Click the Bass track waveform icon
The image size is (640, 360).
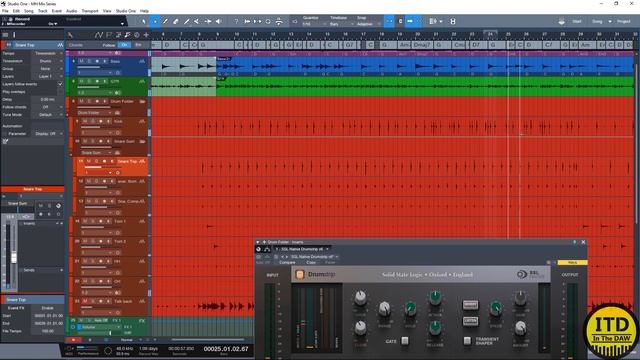(142, 61)
